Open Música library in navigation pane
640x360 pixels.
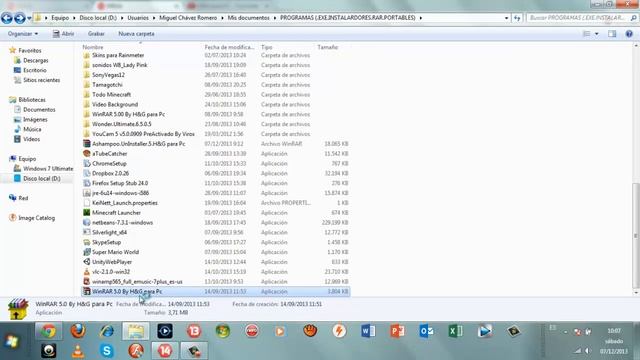[32, 129]
